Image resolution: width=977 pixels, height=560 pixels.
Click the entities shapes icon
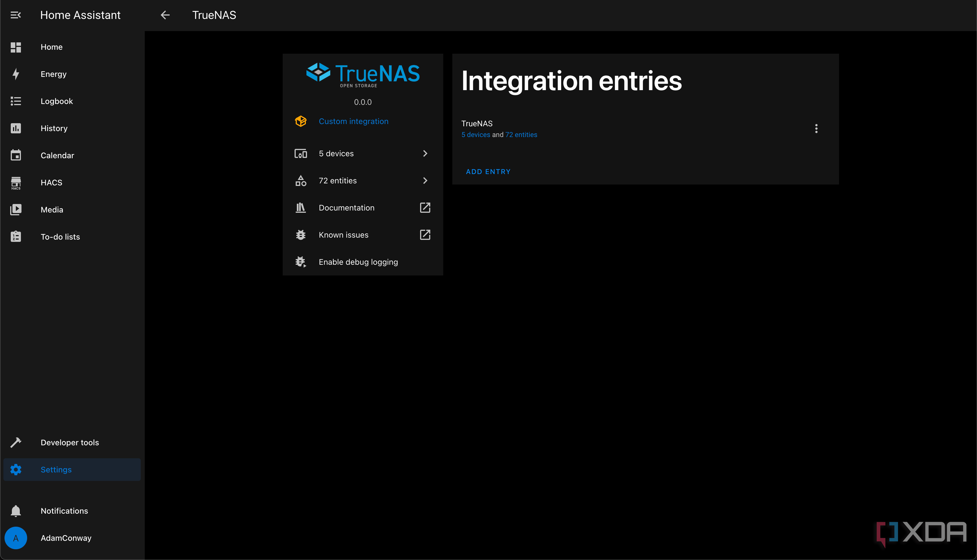[301, 180]
